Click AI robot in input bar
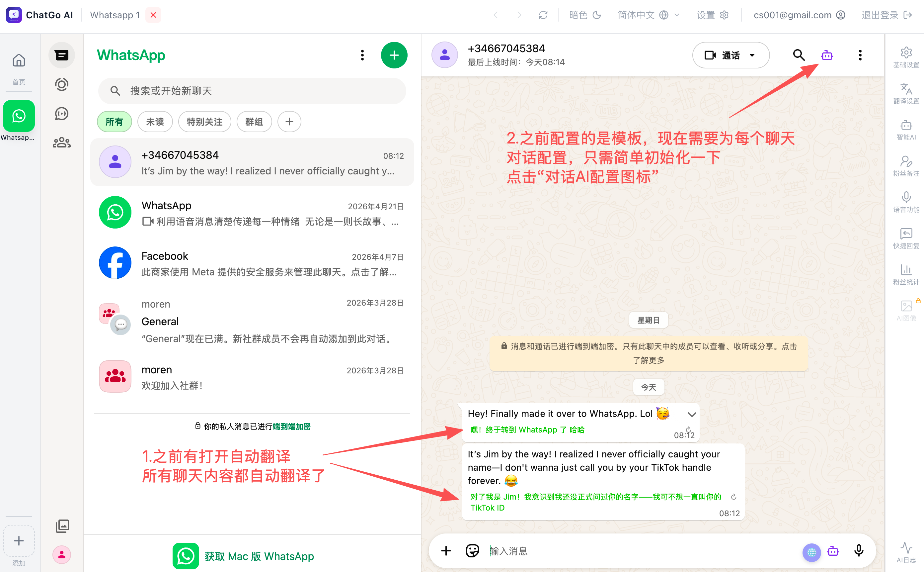The width and height of the screenshot is (924, 572). 832,551
